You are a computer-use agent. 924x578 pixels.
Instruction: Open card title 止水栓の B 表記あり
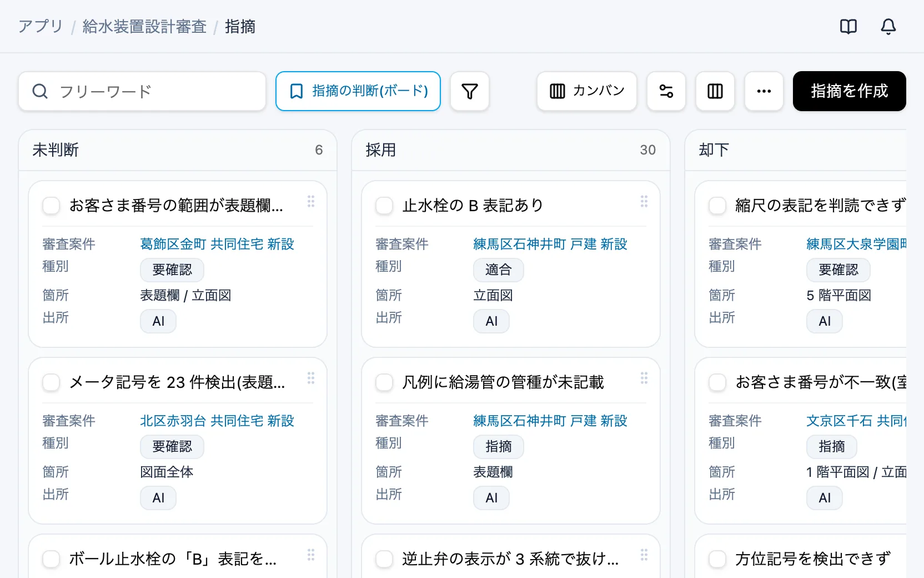(x=473, y=206)
